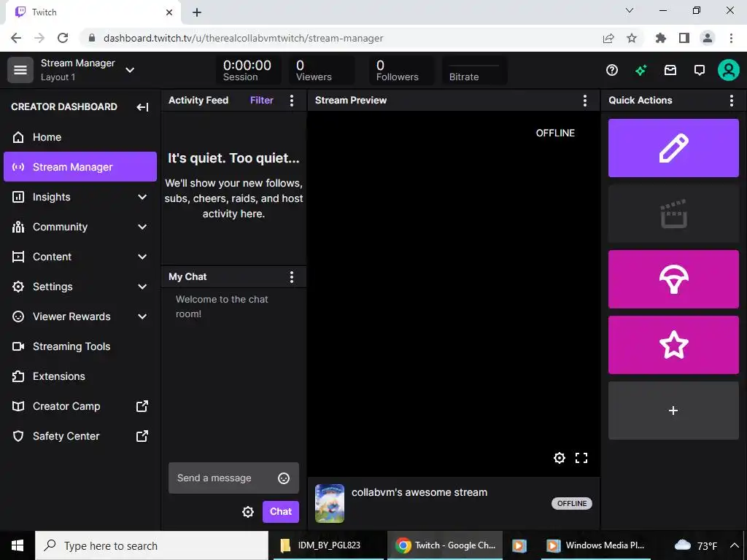Bookmark this page with the star icon
Screen dimensions: 747x560
coord(632,38)
